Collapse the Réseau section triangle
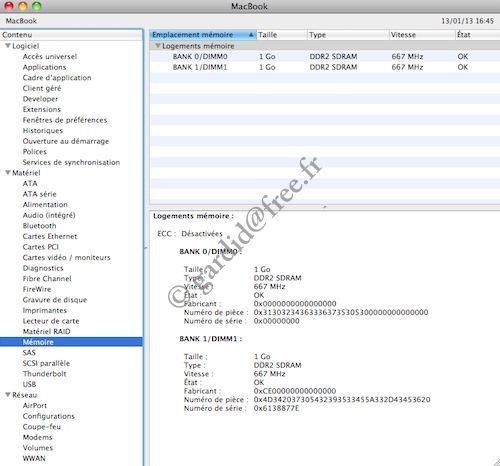This screenshot has height=466, width=500. pos(8,394)
